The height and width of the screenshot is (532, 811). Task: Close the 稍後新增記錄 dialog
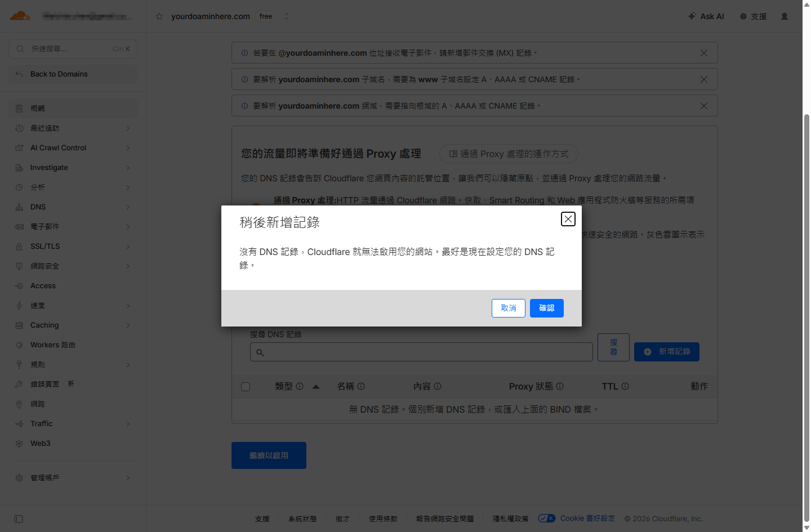point(568,219)
